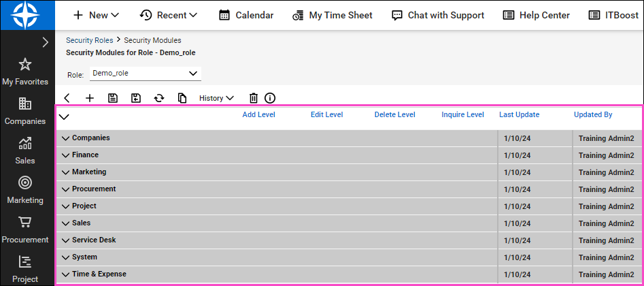Click the copy icon in the toolbar
Screen dimensions: 644x286
click(182, 98)
